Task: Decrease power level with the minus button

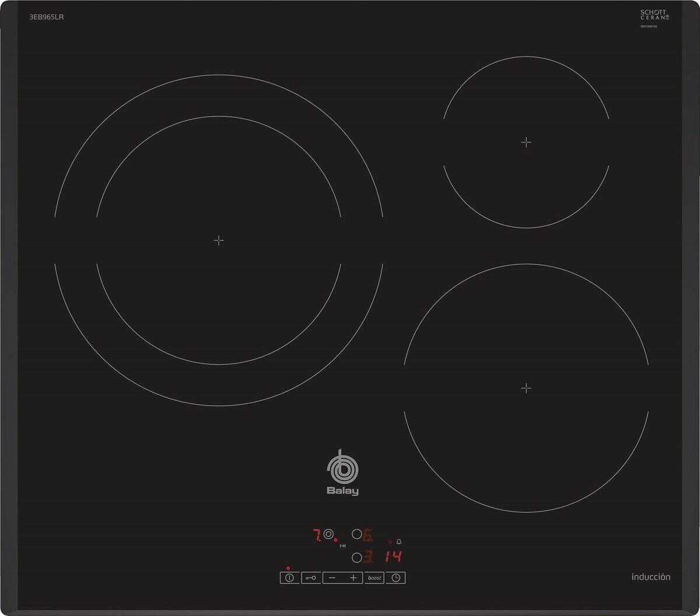Action: tap(332, 577)
